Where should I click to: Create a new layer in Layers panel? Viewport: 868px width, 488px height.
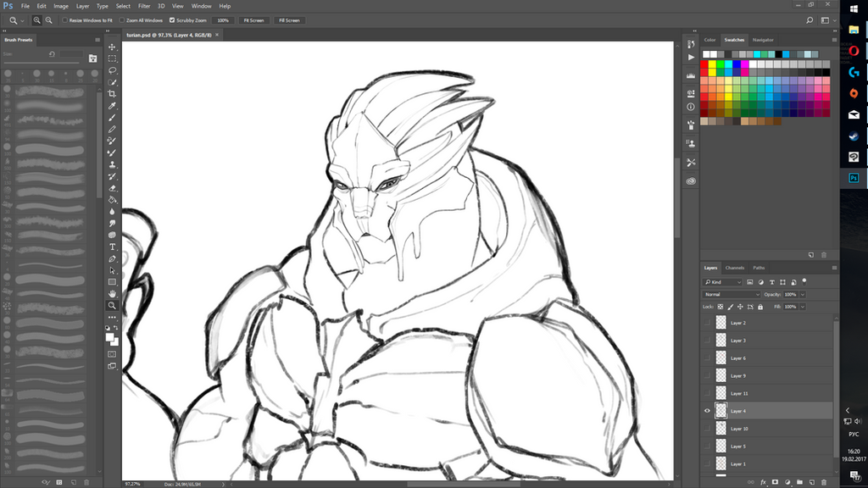click(811, 482)
